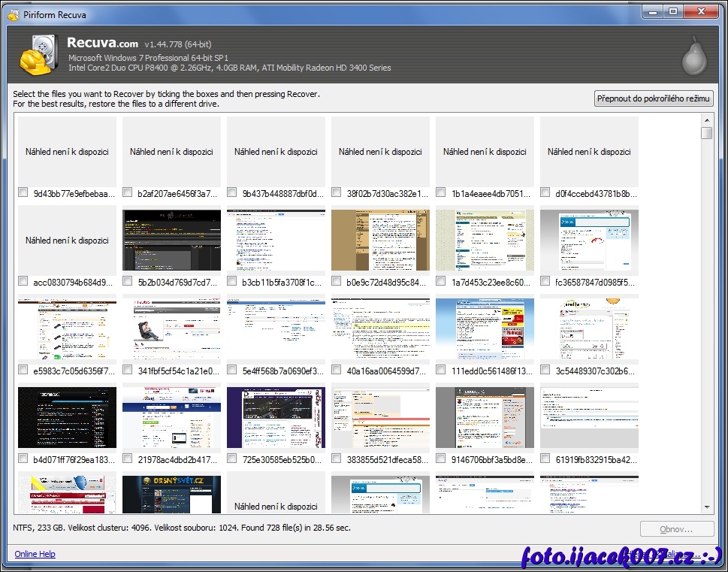
Task: Check the box next to b2af207ae6456f3a7
Action: click(128, 192)
